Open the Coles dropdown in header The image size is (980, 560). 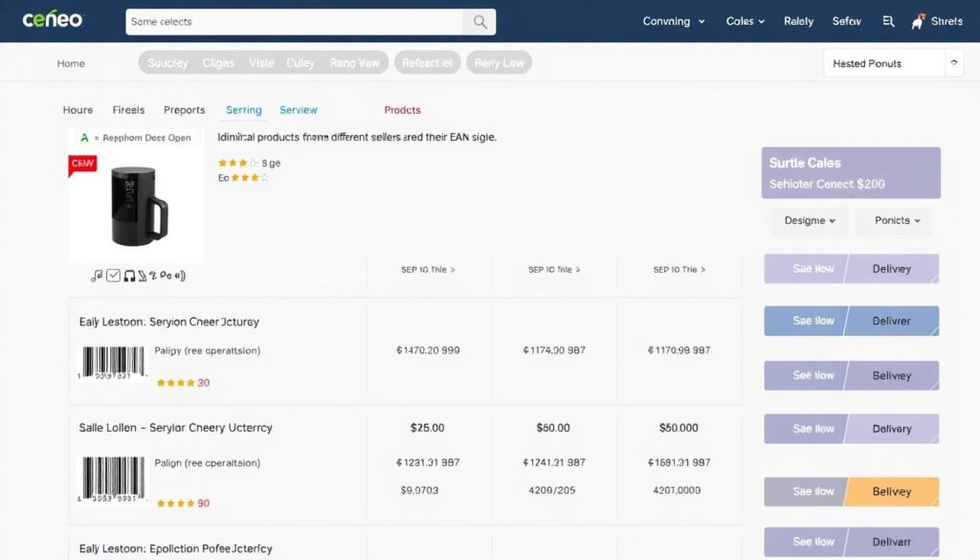[x=745, y=21]
